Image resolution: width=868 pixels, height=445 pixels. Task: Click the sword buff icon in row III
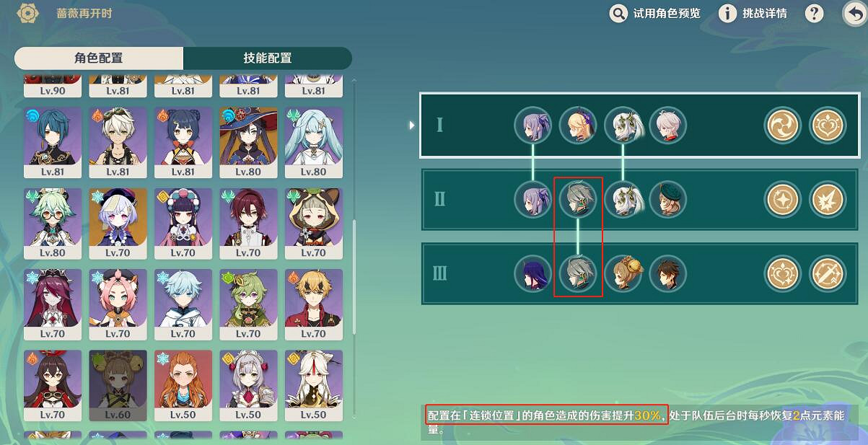point(828,274)
